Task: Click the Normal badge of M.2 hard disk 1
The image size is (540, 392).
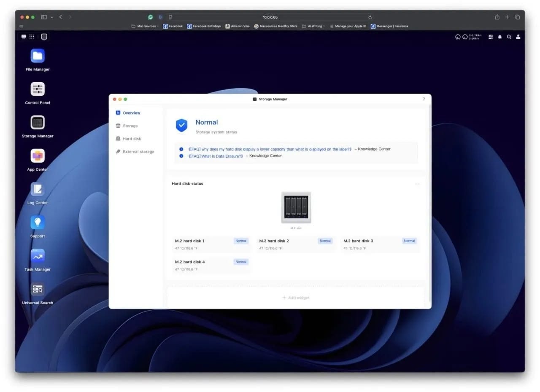Action: pos(241,241)
